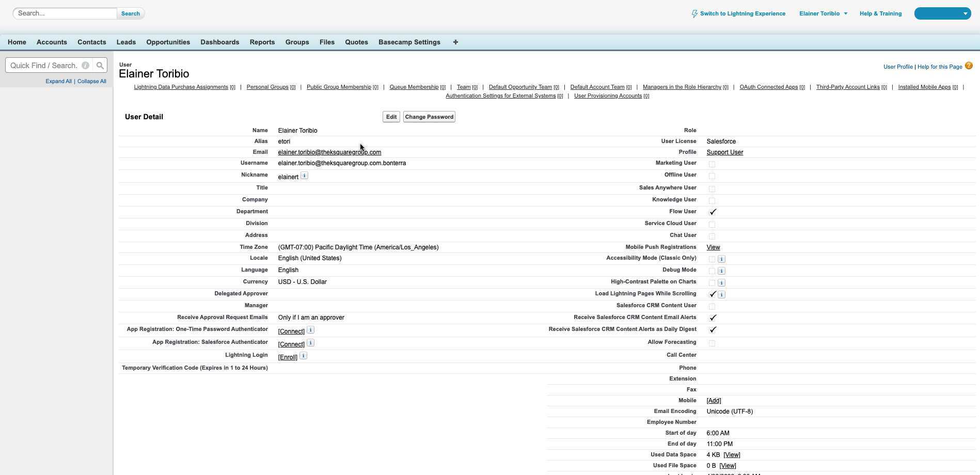Toggle the Marketing User checkbox
Image resolution: width=980 pixels, height=475 pixels.
coord(712,164)
